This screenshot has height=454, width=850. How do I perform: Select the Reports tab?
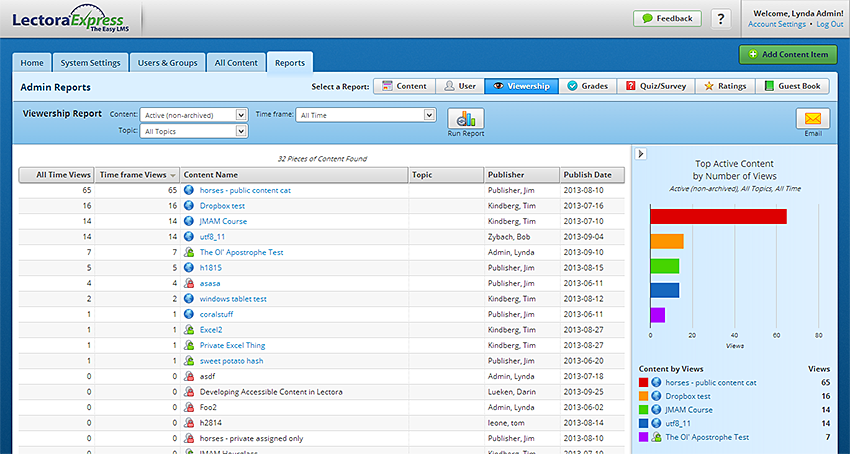point(290,63)
